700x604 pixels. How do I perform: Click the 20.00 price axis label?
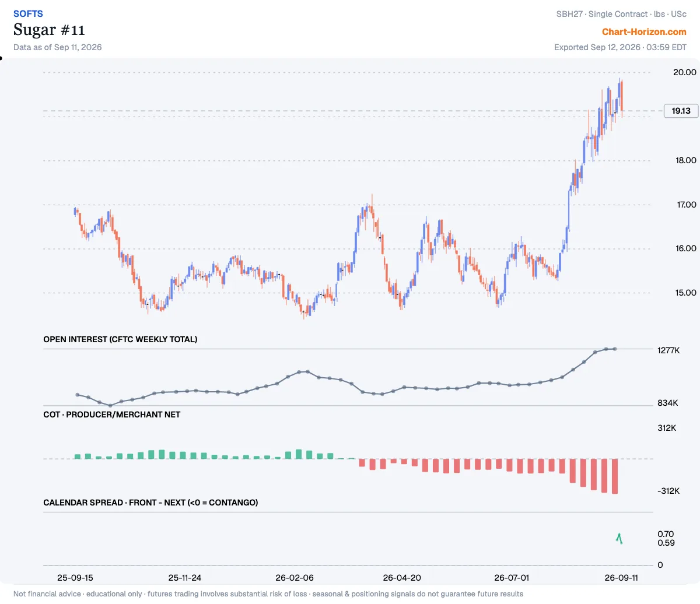[685, 72]
